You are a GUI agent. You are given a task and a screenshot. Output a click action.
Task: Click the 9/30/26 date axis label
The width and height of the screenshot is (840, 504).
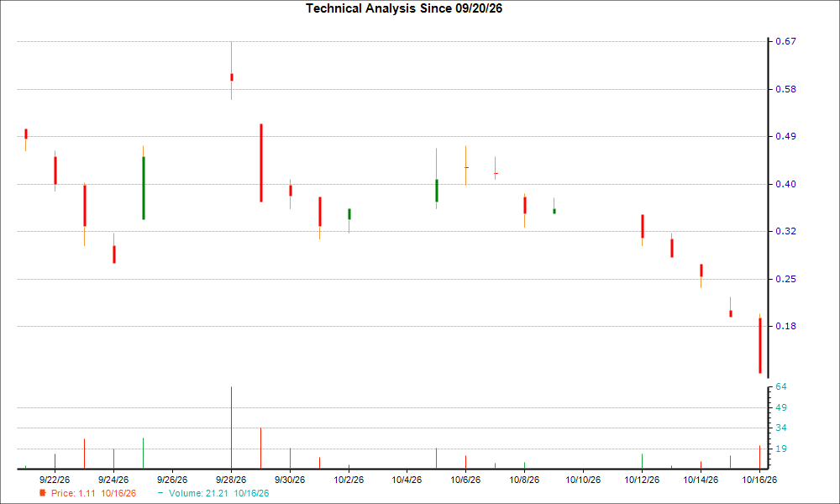tap(290, 480)
